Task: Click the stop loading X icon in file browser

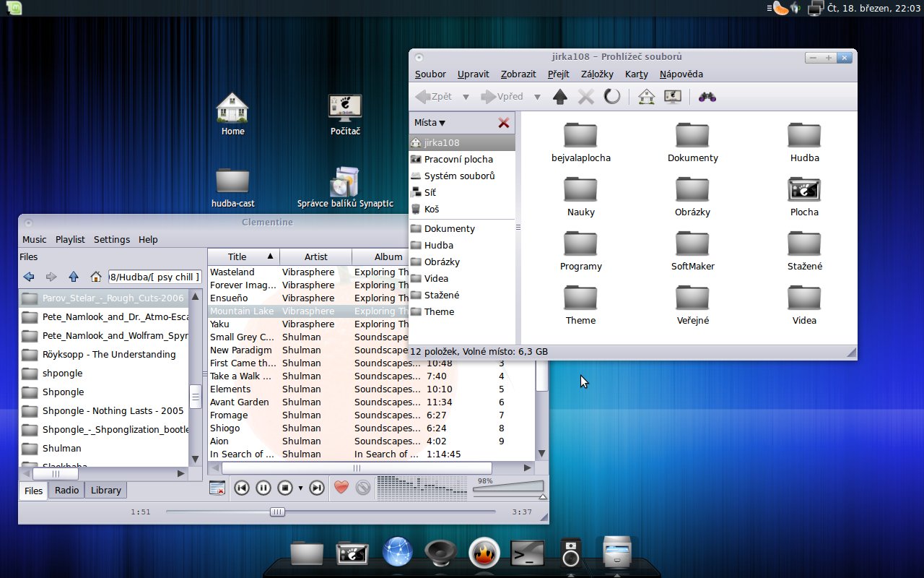Action: click(x=586, y=96)
